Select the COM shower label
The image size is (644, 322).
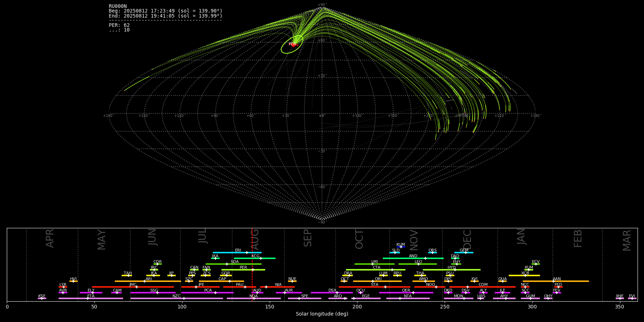483,284
